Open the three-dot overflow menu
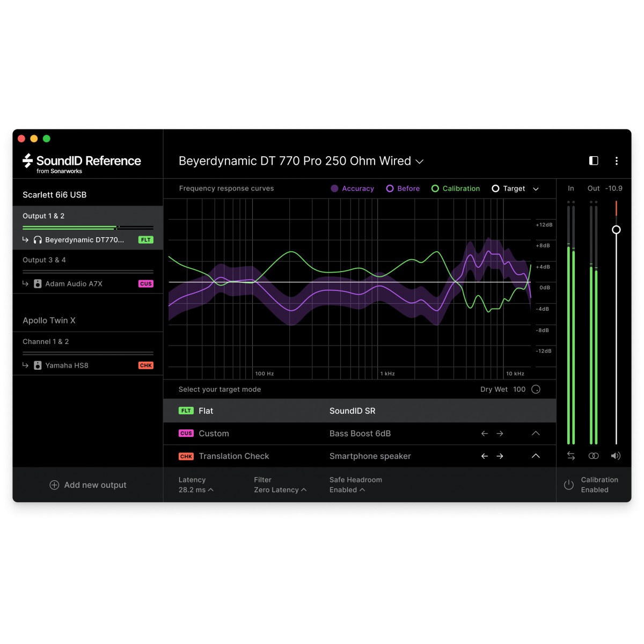Image resolution: width=644 pixels, height=644 pixels. coord(617,160)
